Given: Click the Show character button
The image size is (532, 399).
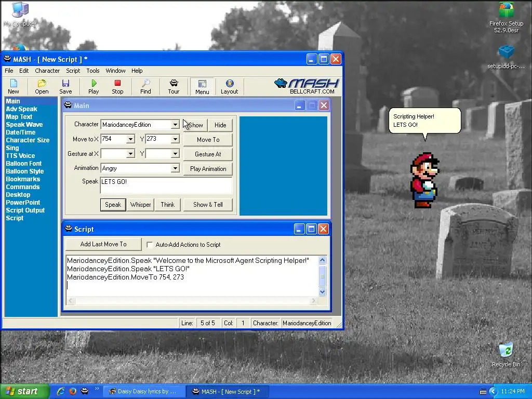Looking at the screenshot, I should tap(195, 125).
